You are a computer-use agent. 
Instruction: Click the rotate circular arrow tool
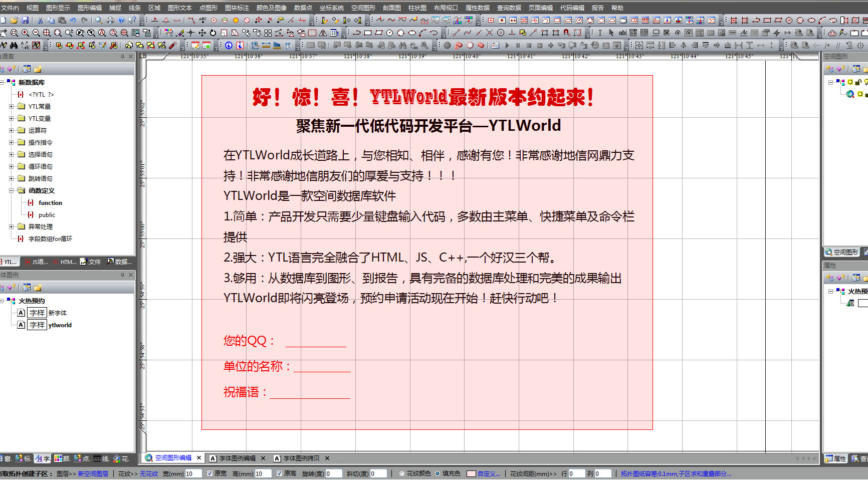[x=213, y=33]
